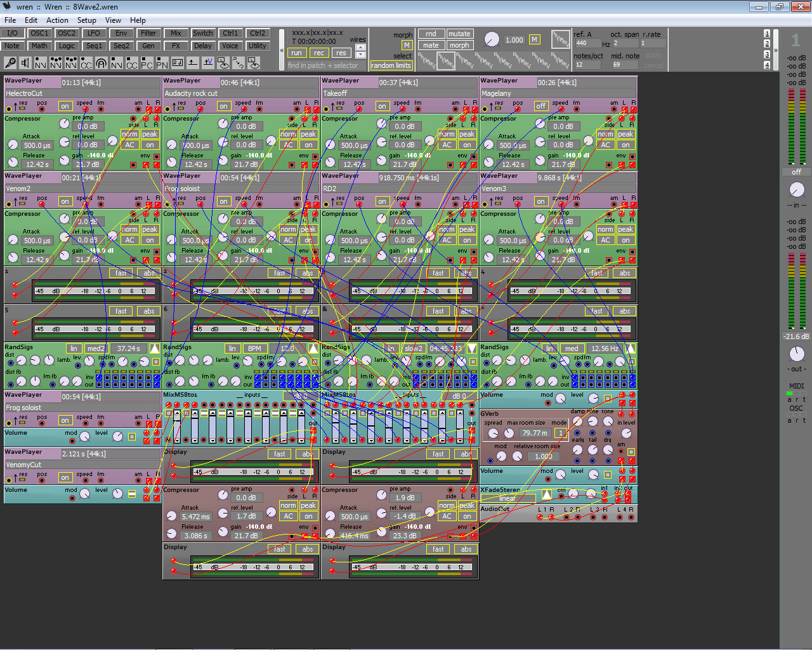Toggle the AC button in first Compressor
Viewport: 812px width, 650px height.
tap(129, 145)
